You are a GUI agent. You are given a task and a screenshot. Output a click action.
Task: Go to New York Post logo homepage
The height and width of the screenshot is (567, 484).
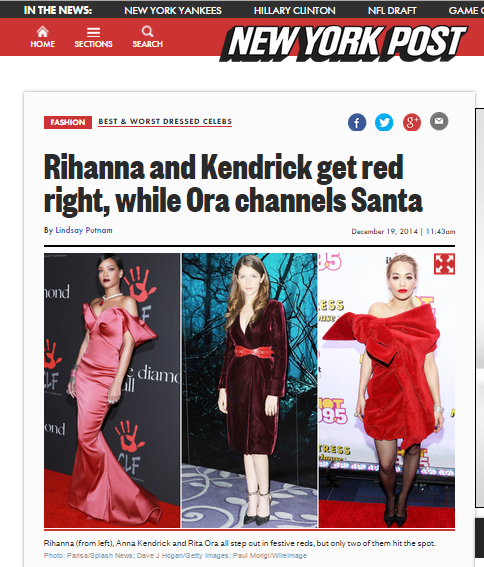pyautogui.click(x=343, y=43)
